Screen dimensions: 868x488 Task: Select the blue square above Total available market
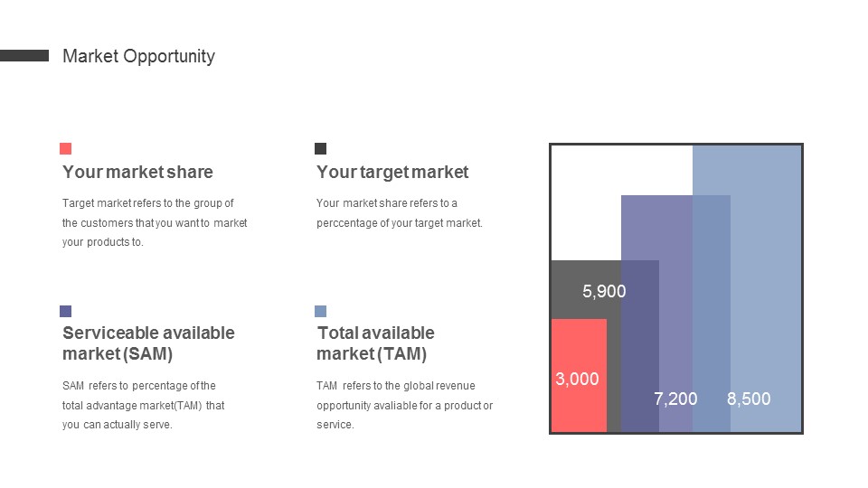(x=320, y=311)
